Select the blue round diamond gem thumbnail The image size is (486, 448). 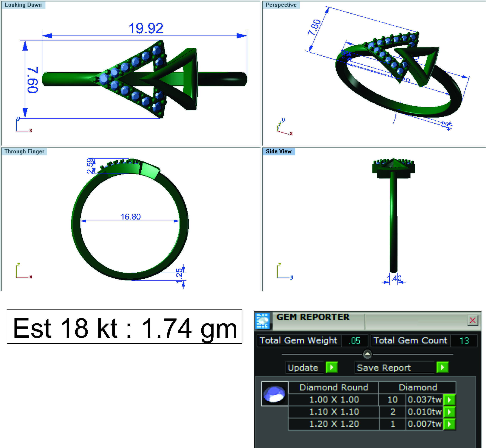point(274,394)
